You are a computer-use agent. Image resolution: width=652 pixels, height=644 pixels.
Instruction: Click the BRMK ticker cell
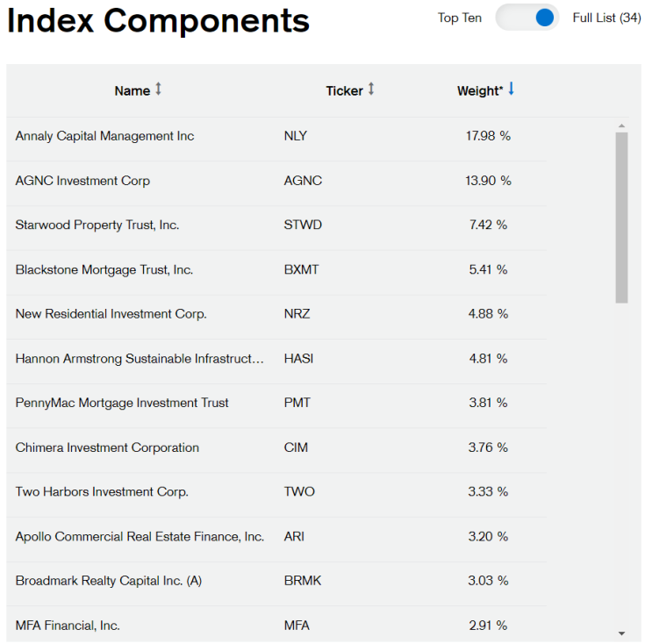tap(303, 581)
